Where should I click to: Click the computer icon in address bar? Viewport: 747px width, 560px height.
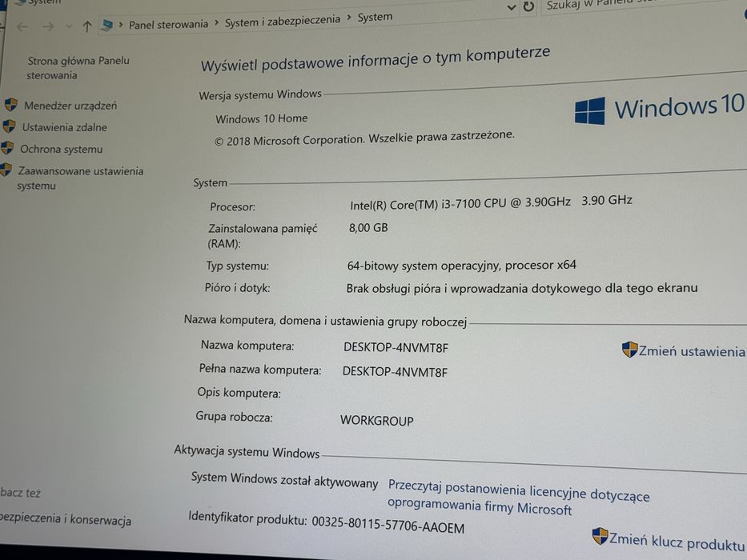pyautogui.click(x=107, y=26)
